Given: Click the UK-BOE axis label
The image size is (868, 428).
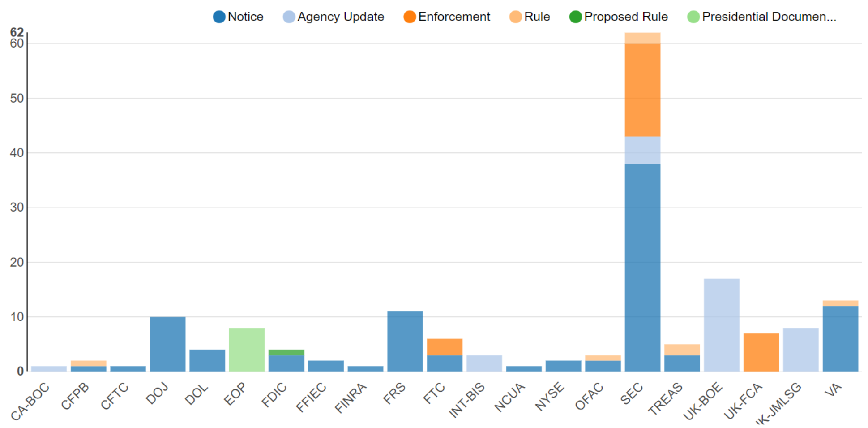Looking at the screenshot, I should (703, 401).
